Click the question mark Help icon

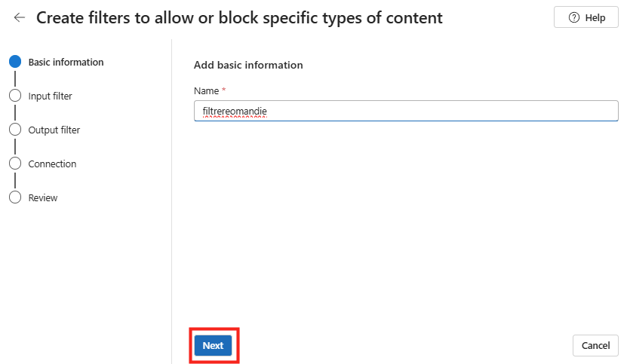(573, 17)
